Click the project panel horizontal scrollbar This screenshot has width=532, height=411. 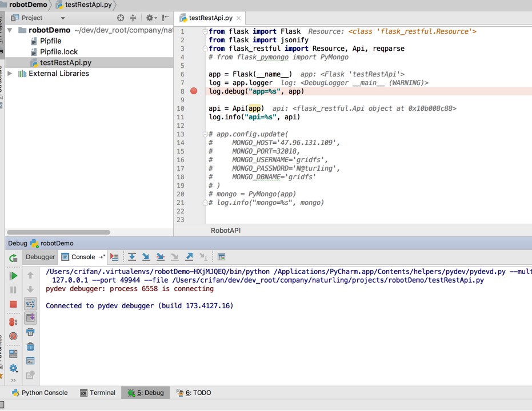(58, 232)
